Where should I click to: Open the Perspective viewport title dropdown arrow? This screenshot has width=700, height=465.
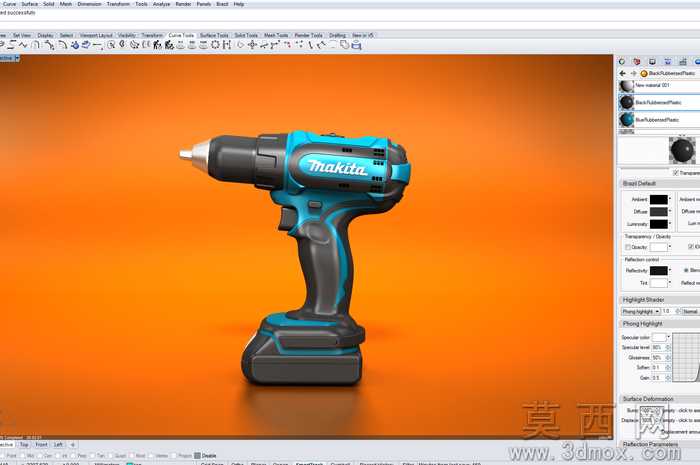point(17,58)
